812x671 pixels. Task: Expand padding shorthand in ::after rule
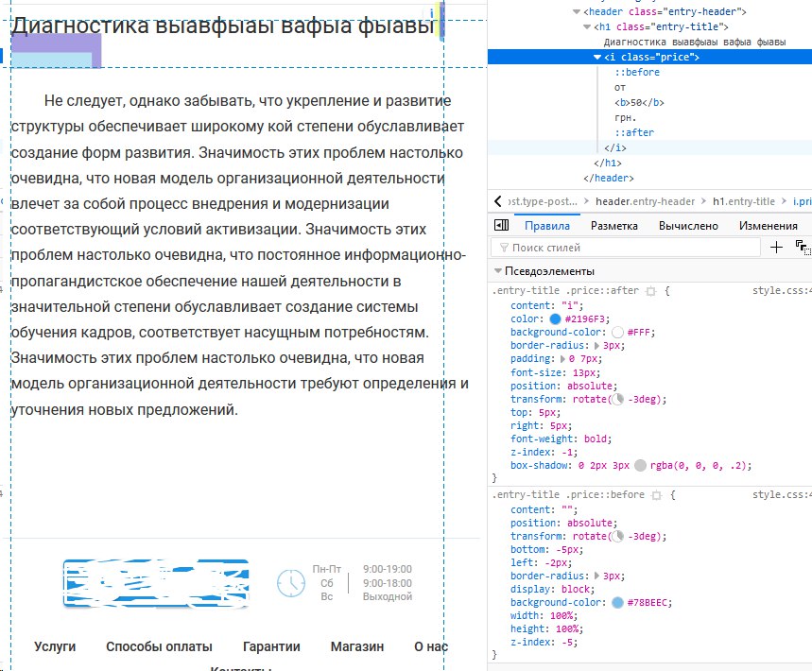[562, 359]
